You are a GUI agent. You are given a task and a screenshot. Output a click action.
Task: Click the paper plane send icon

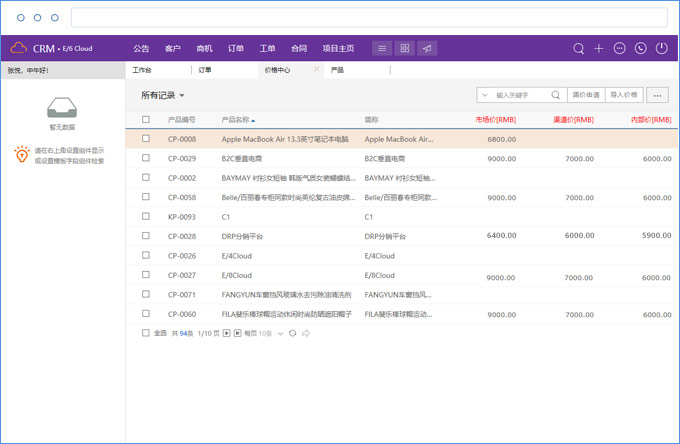[x=426, y=48]
